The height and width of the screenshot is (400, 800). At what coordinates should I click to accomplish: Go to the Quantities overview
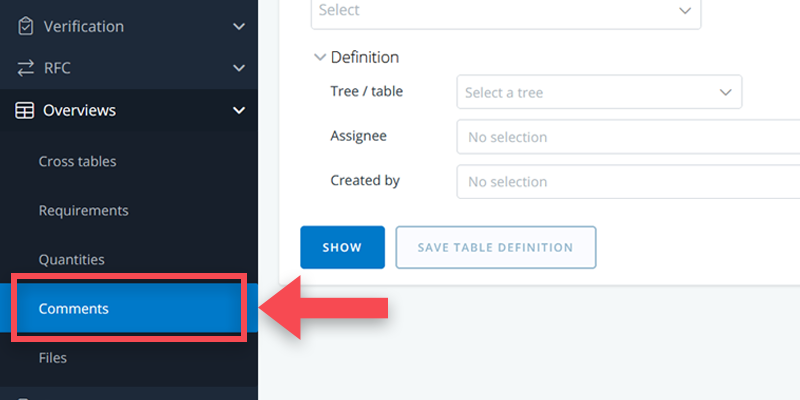(x=71, y=259)
